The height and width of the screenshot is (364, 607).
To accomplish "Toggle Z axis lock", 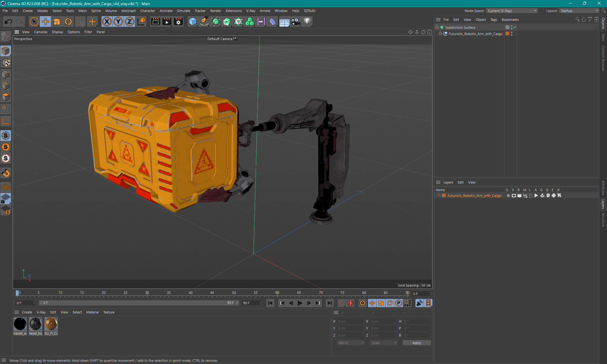I will click(x=130, y=21).
